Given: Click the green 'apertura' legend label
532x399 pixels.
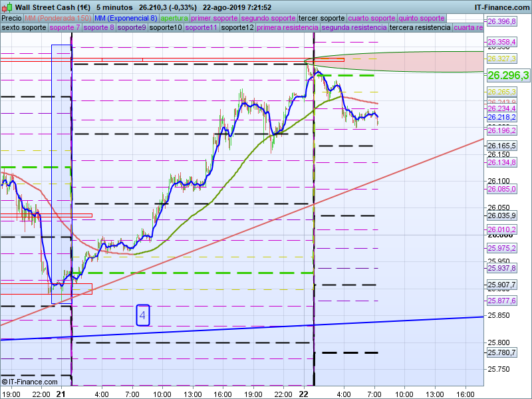Looking at the screenshot, I should pos(174,18).
